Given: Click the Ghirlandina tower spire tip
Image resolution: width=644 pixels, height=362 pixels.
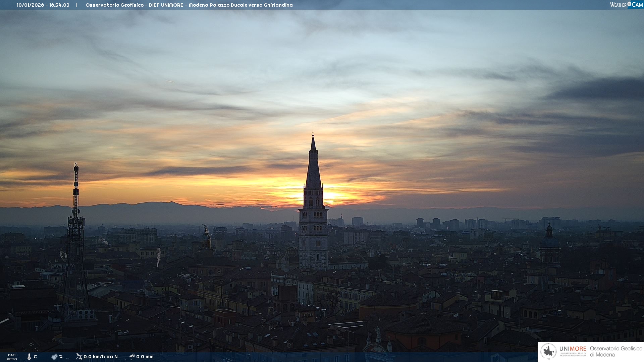Looking at the screenshot, I should pos(313,136).
